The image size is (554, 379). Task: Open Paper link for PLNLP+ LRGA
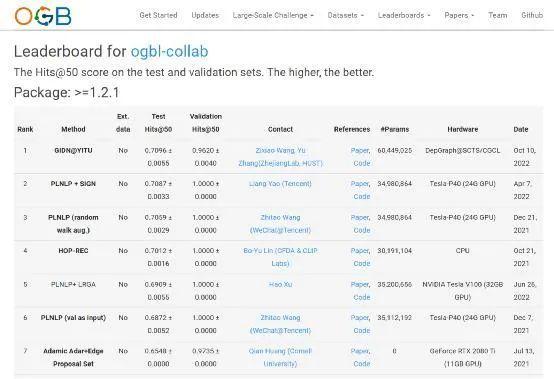(360, 284)
